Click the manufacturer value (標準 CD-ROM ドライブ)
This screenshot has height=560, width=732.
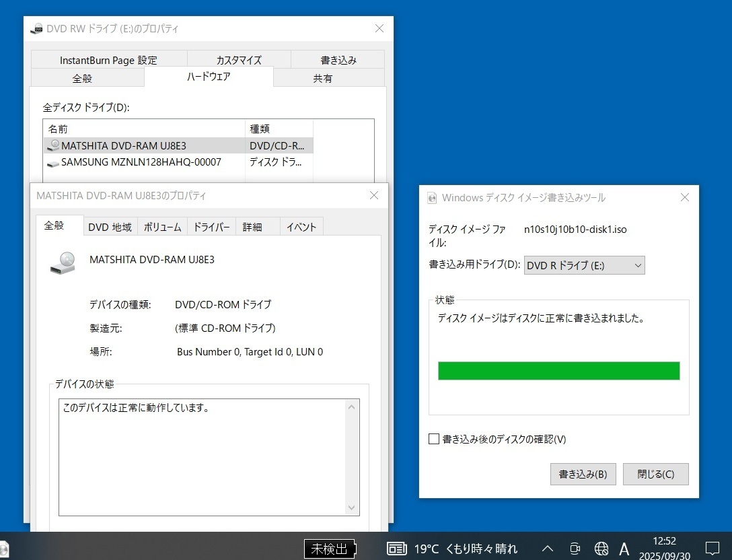coord(225,328)
